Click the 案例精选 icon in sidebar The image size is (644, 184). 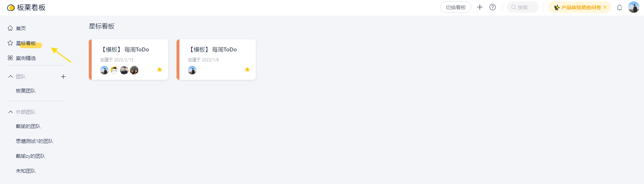(x=10, y=58)
